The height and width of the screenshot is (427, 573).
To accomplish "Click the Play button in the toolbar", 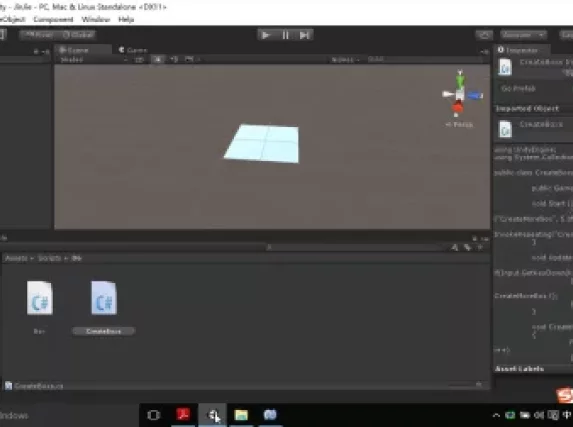I will tap(266, 35).
